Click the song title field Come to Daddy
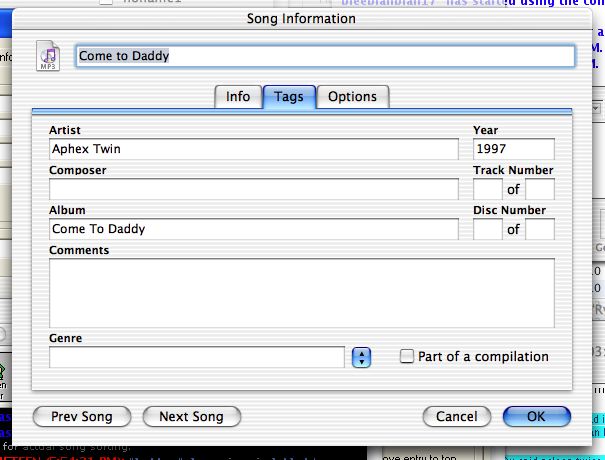 [x=325, y=56]
